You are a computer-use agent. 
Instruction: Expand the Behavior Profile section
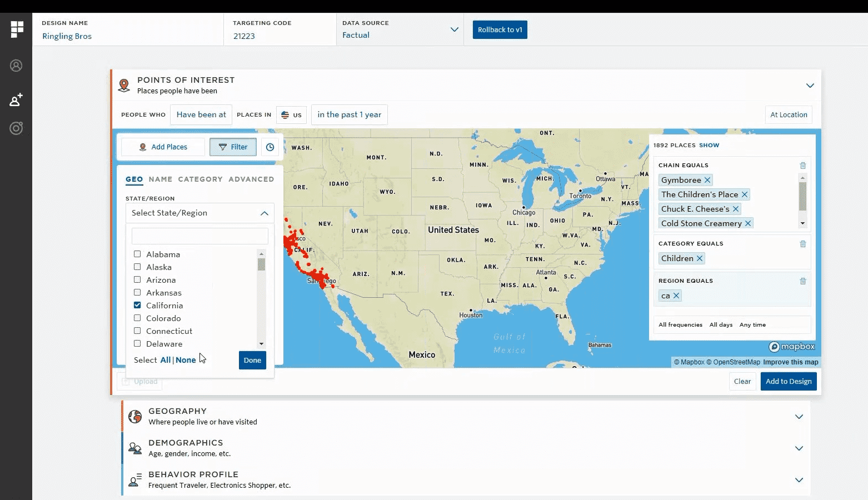(x=799, y=480)
